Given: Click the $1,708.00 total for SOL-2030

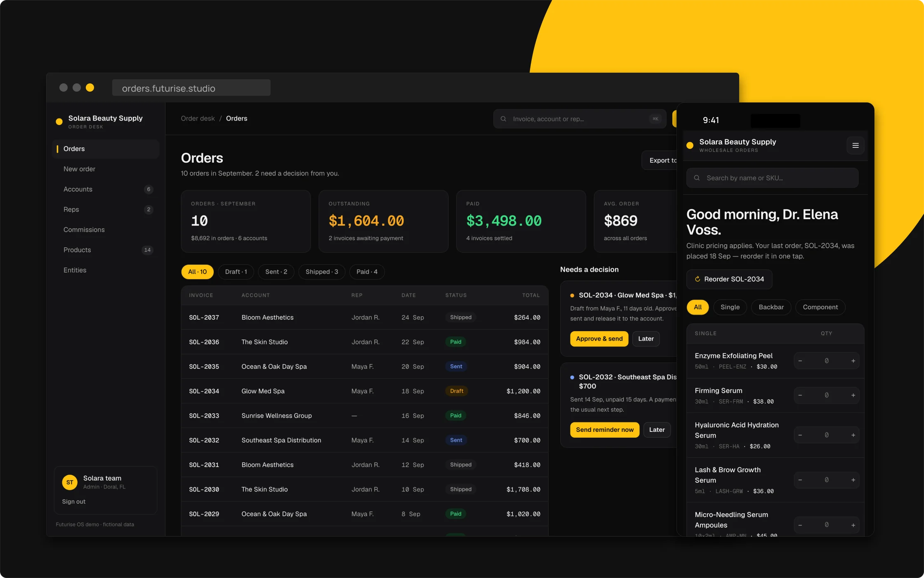Looking at the screenshot, I should [x=523, y=489].
